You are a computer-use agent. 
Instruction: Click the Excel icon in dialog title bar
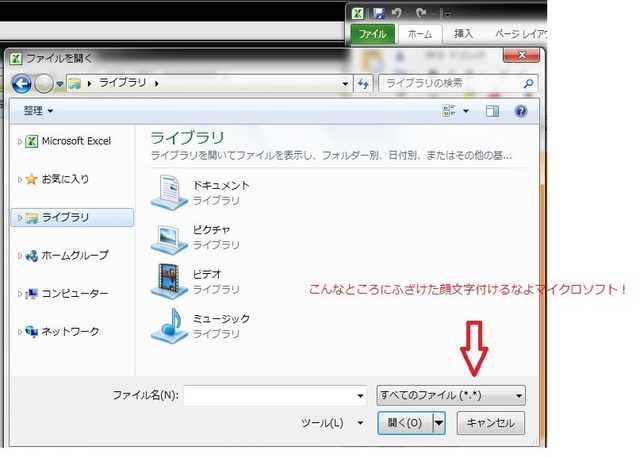tap(16, 58)
